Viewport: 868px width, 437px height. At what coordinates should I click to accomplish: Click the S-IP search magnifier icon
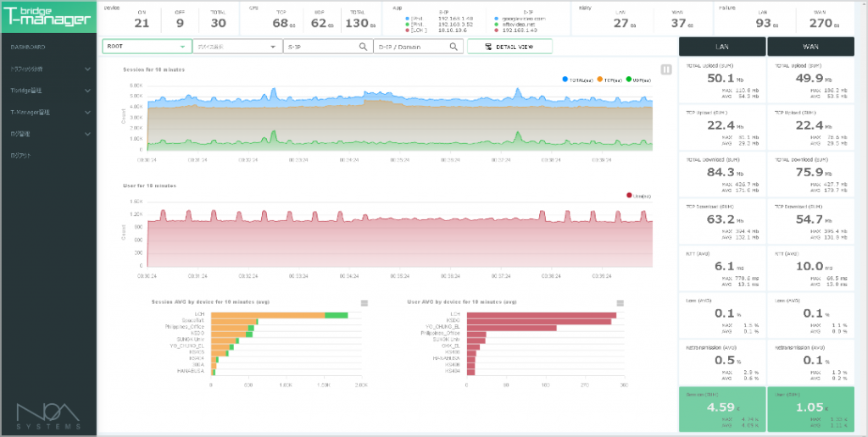coord(363,47)
